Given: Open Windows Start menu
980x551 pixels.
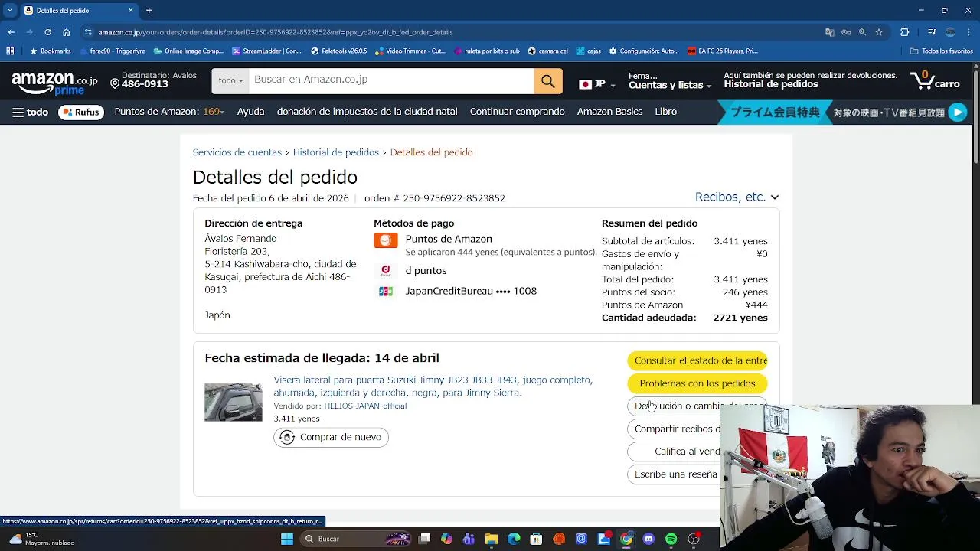Looking at the screenshot, I should tap(287, 539).
